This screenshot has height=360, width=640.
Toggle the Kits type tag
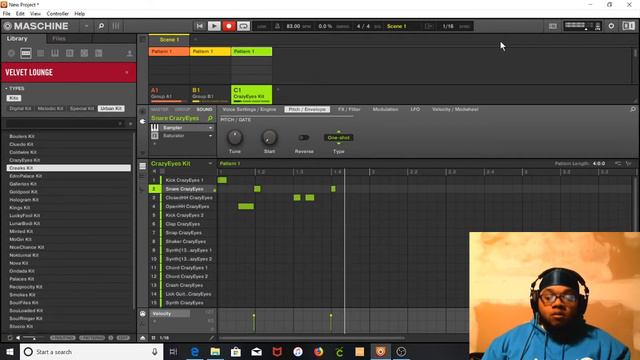point(13,98)
